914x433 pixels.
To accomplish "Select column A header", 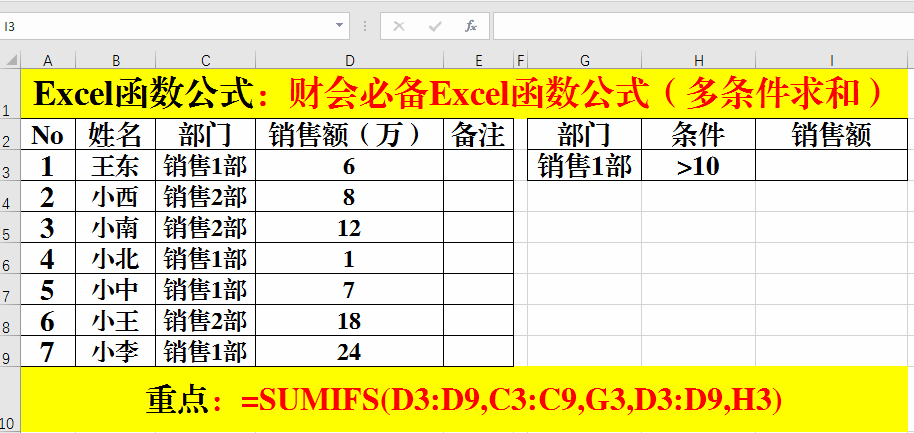I will pos(48,60).
